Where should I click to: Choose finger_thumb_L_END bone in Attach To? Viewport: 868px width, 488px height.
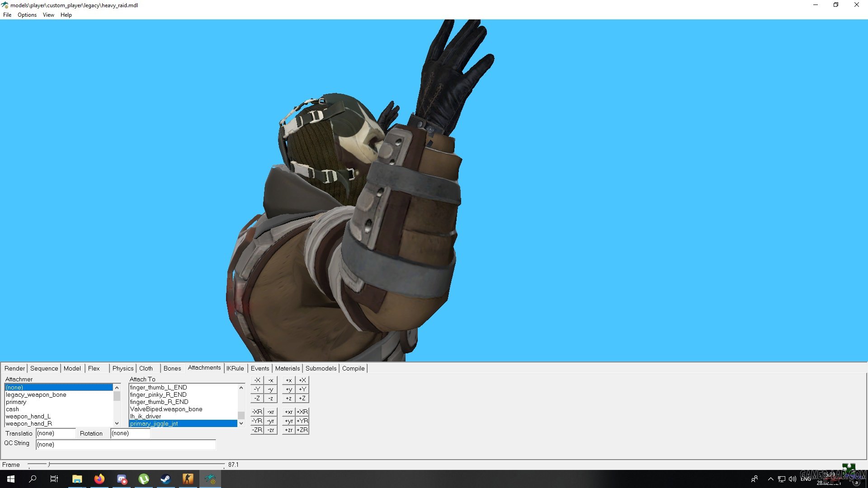click(183, 388)
